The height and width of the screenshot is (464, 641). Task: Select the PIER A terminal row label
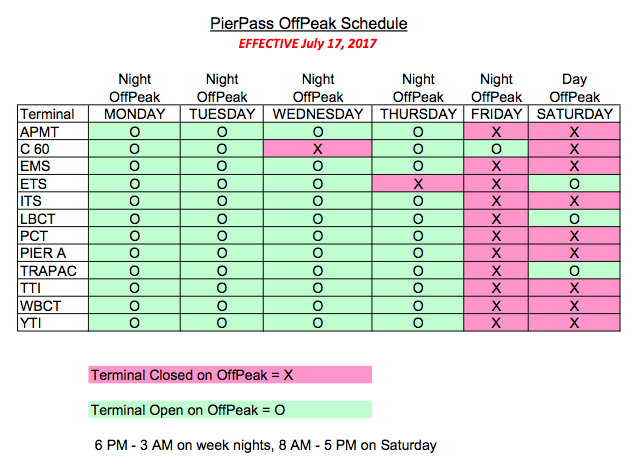[53, 253]
